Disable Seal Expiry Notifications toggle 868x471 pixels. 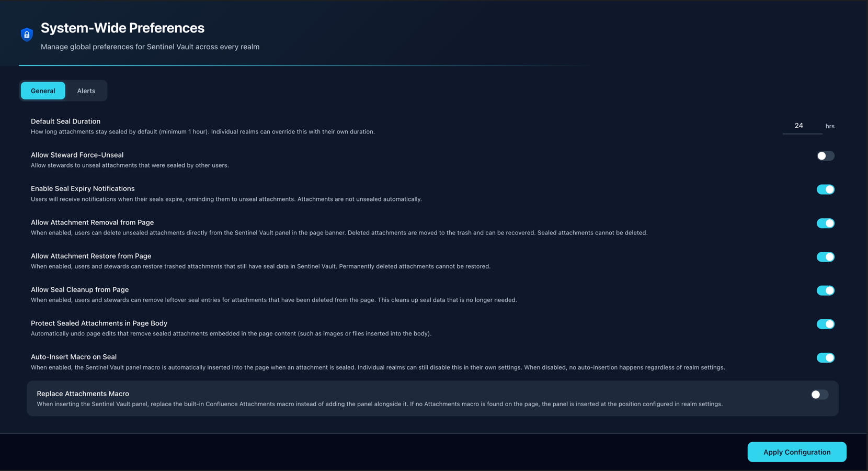pyautogui.click(x=825, y=189)
